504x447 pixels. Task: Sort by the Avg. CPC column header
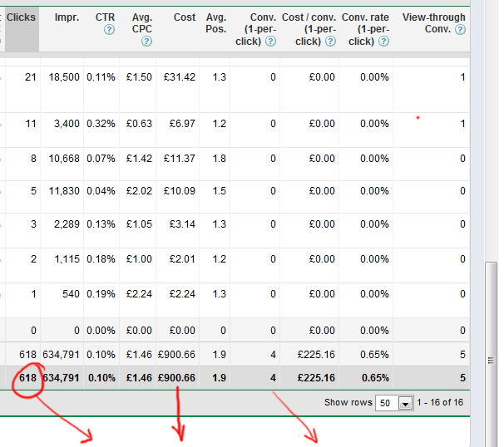141,22
